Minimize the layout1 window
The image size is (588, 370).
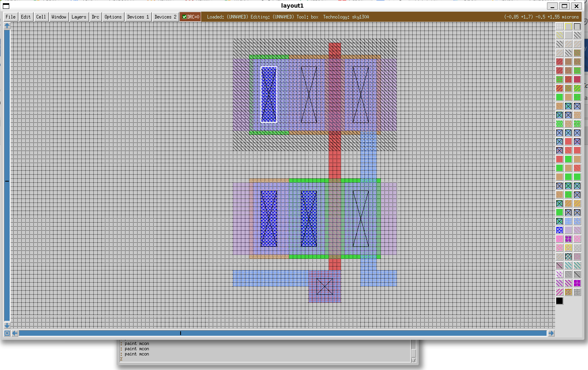tap(553, 6)
